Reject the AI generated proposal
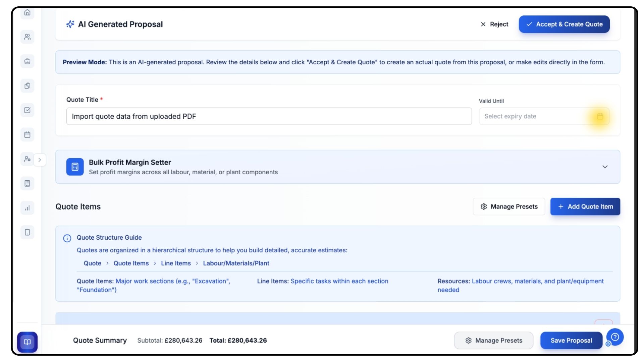Viewport: 644px width, 362px height. click(x=494, y=24)
